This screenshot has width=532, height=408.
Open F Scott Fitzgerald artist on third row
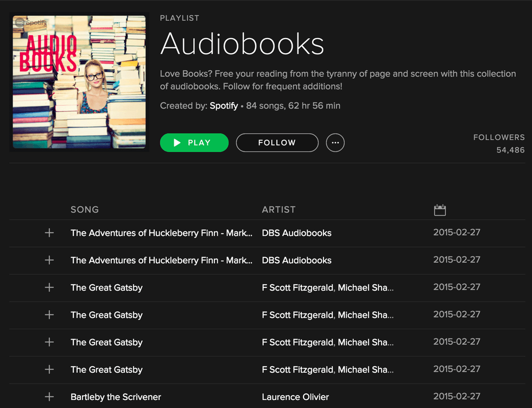point(297,287)
